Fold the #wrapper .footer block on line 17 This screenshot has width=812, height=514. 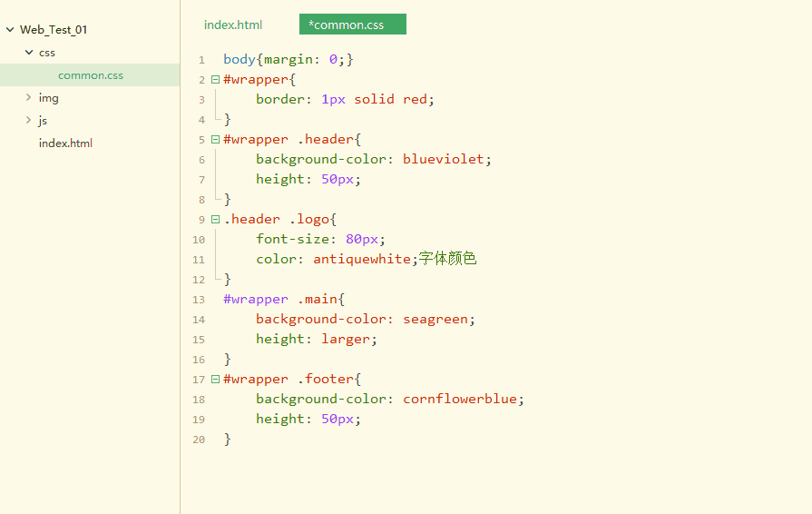pyautogui.click(x=215, y=380)
